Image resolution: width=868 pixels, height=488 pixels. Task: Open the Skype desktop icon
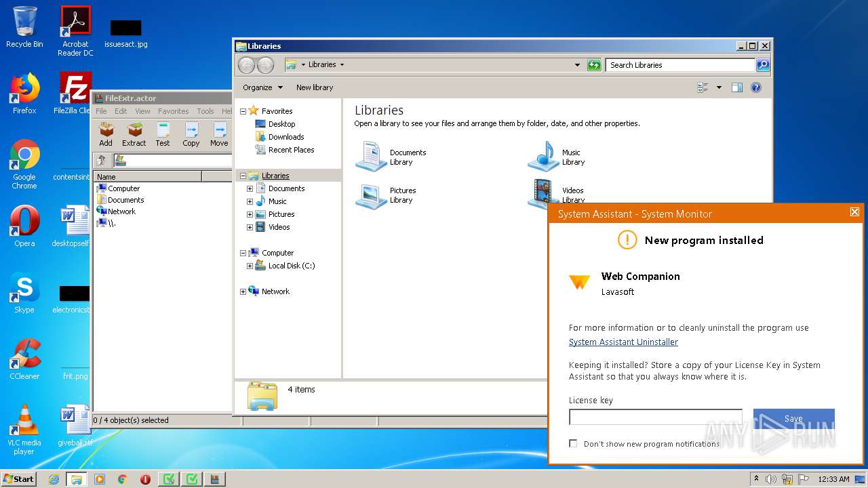[x=24, y=293]
